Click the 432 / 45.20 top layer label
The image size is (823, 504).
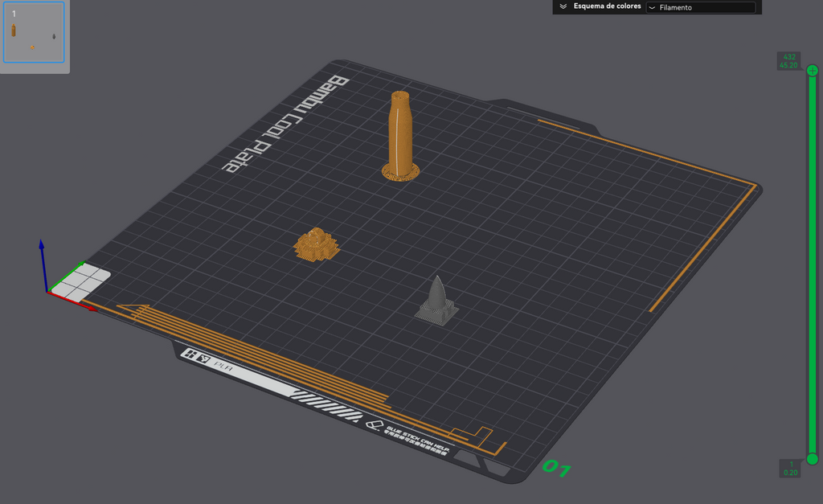pos(789,61)
